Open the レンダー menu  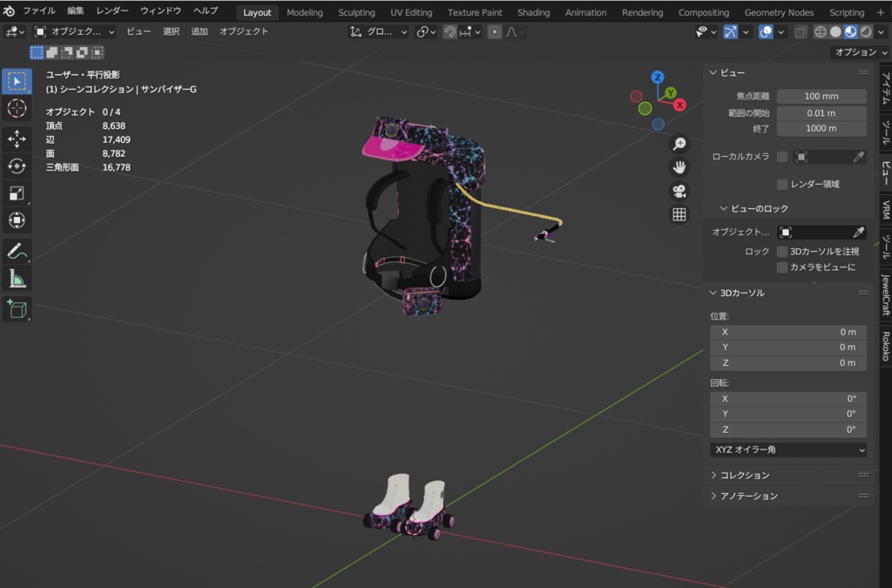(112, 10)
